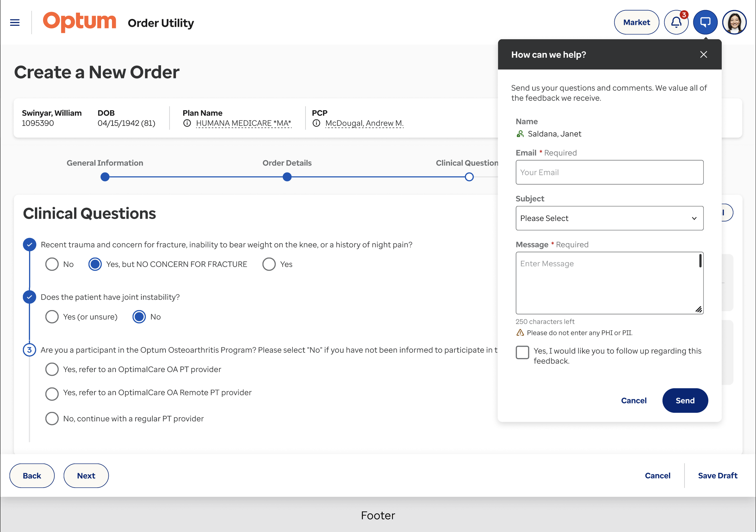
Task: Click the warning icon by PHI notice
Action: [x=520, y=333]
